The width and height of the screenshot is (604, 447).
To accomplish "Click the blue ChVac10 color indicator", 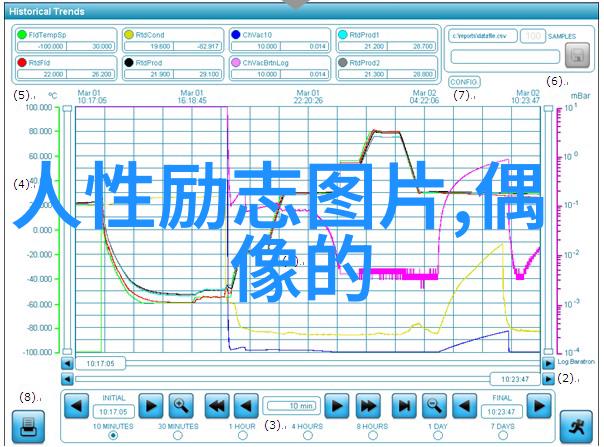I will (x=236, y=35).
